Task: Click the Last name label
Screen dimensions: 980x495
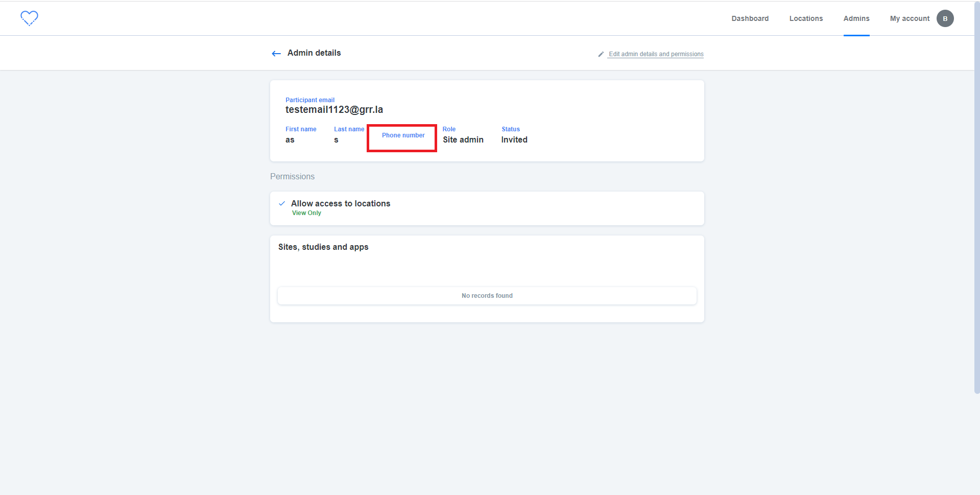Action: [349, 129]
